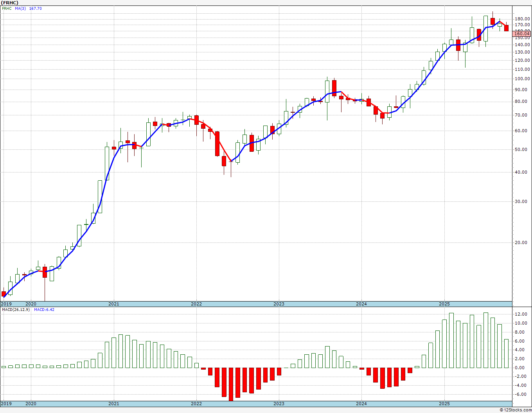Image resolution: width=532 pixels, height=413 pixels.
Task: Click the (FRHC) chart title
Action: (x=10, y=2)
